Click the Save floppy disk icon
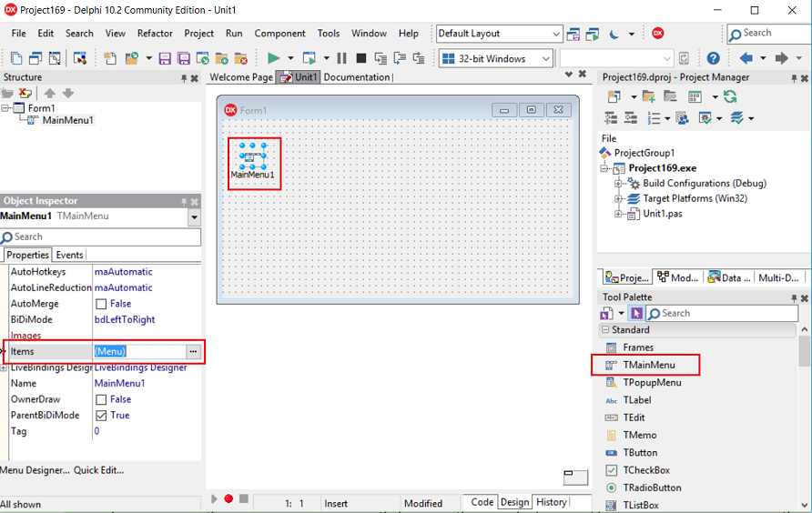 click(165, 58)
